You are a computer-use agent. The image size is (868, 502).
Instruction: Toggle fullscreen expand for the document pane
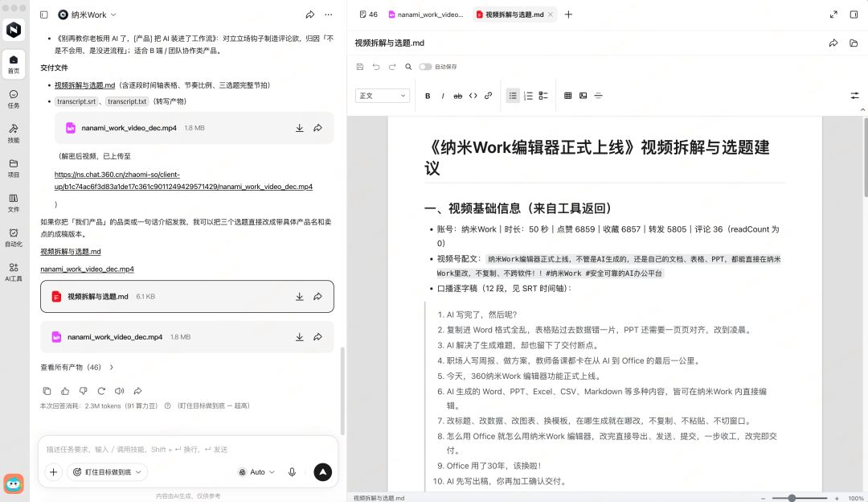pyautogui.click(x=833, y=14)
